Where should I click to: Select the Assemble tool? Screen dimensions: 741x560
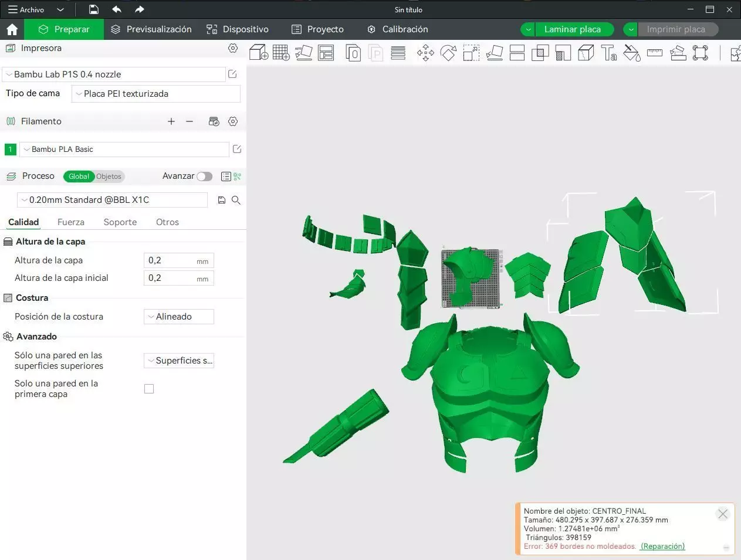point(678,53)
